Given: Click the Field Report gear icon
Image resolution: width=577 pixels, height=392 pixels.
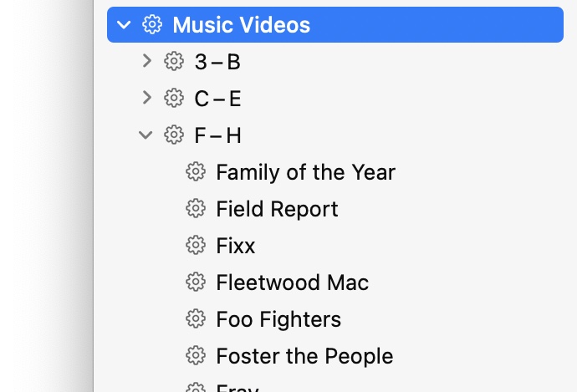Looking at the screenshot, I should [195, 209].
